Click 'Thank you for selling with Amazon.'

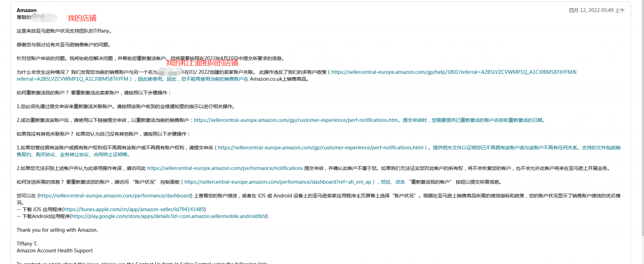pos(57,230)
